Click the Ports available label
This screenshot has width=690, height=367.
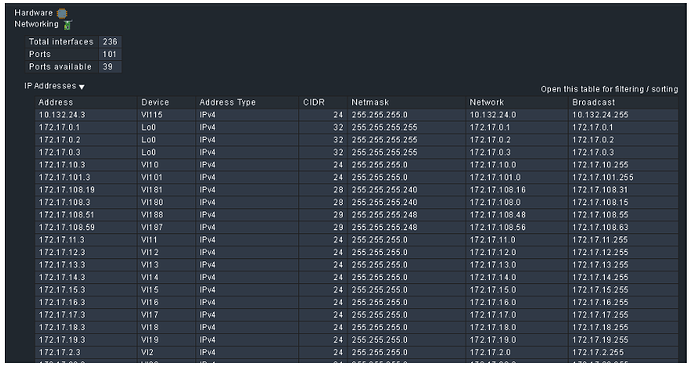pyautogui.click(x=60, y=67)
